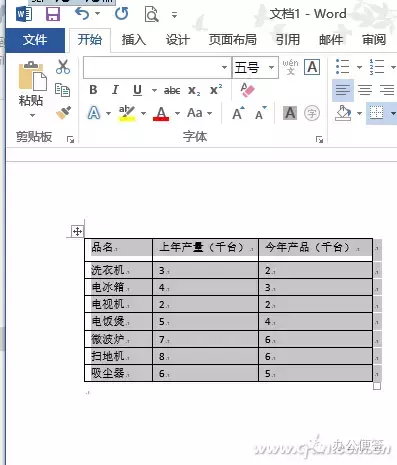Save the document with the floppy icon
Image resolution: width=397 pixels, height=465 pixels.
point(53,14)
